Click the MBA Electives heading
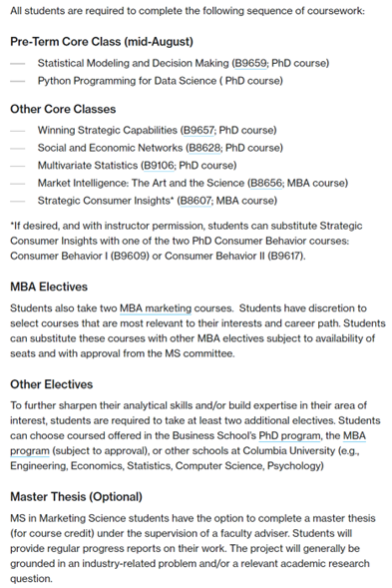Viewport: 392px width, 588px height. [x=49, y=287]
